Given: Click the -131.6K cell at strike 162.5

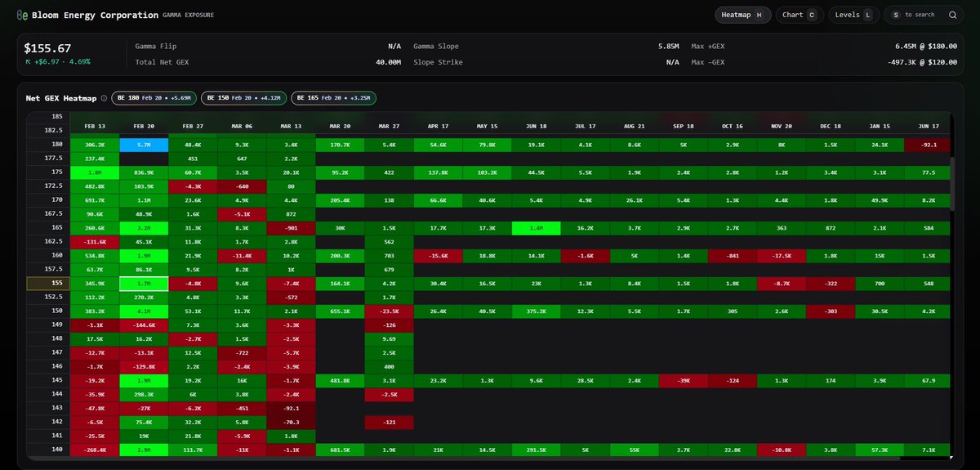Looking at the screenshot, I should 95,241.
